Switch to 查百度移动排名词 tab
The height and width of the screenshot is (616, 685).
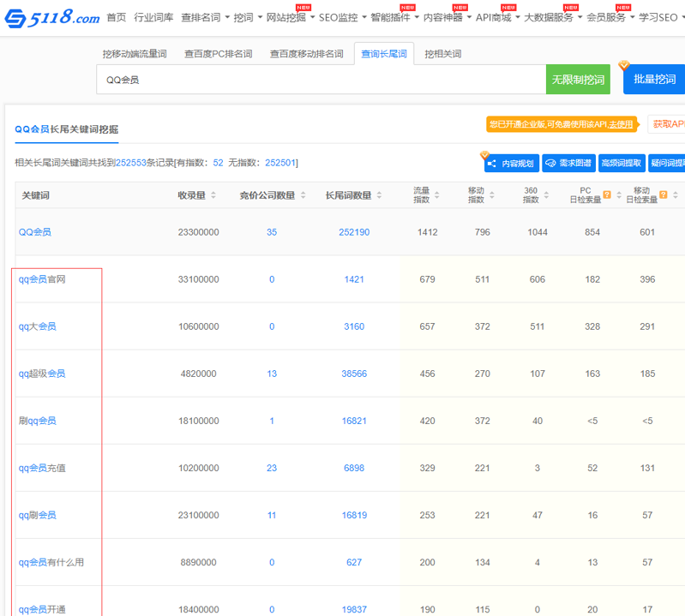306,54
